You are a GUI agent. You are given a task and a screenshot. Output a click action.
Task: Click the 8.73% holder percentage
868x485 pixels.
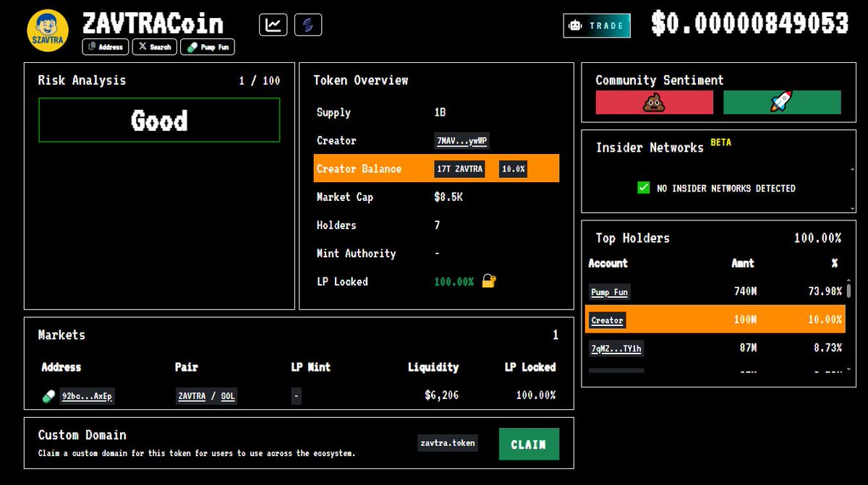(x=827, y=348)
